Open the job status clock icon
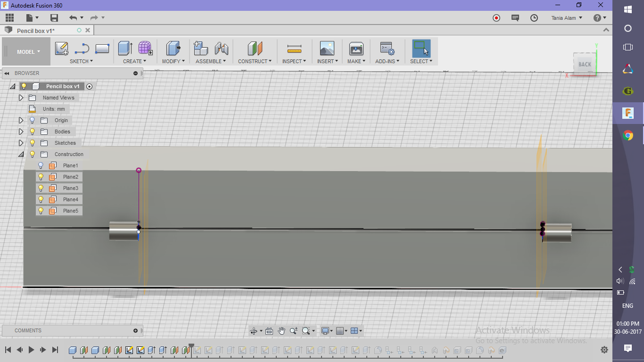The height and width of the screenshot is (362, 644). click(534, 18)
